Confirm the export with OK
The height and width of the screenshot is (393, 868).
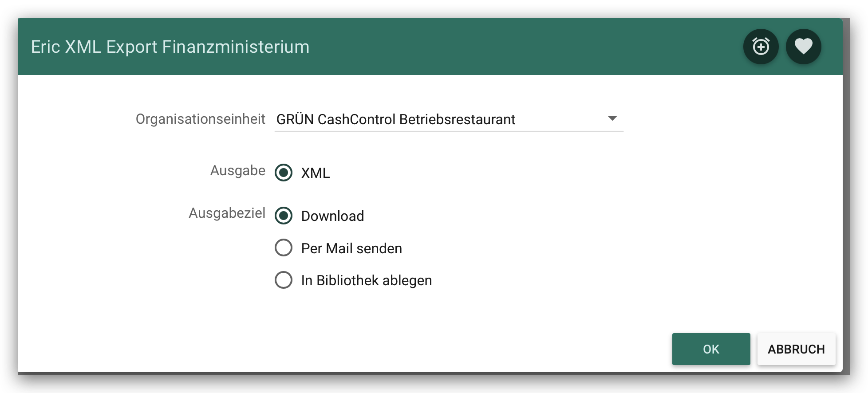click(x=711, y=349)
